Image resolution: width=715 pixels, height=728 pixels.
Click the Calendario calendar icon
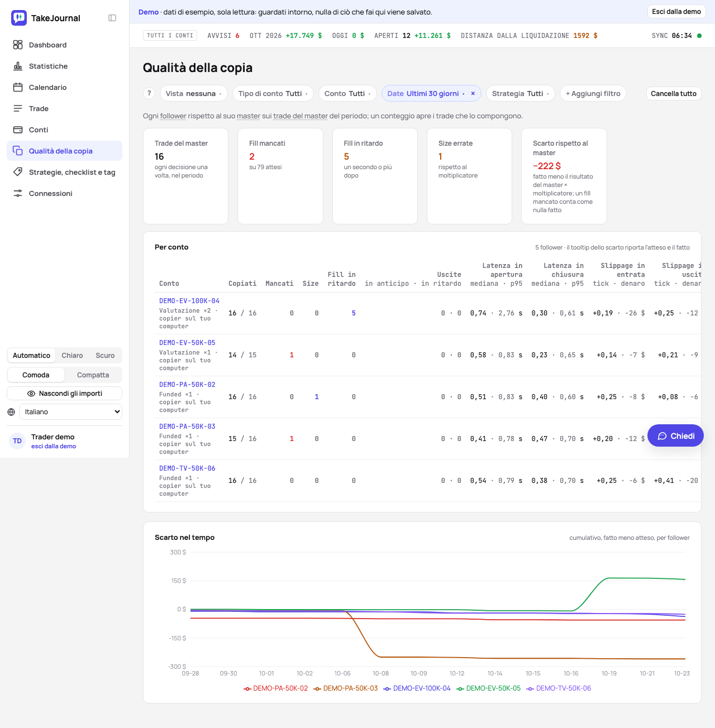pyautogui.click(x=18, y=87)
